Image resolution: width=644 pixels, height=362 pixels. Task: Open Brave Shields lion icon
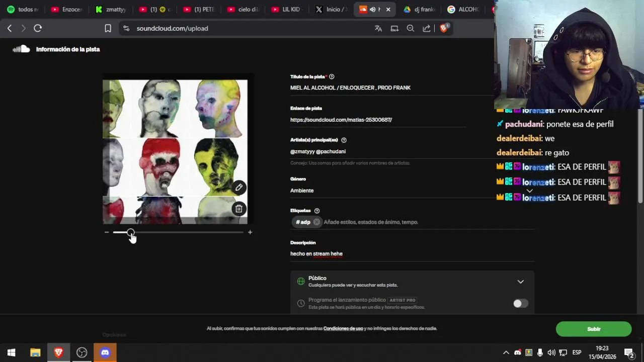click(x=444, y=28)
